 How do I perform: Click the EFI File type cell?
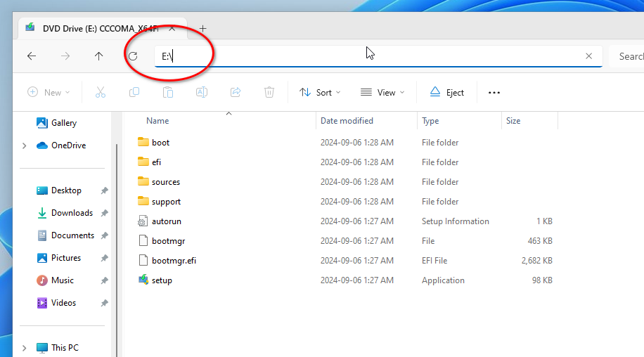(x=434, y=261)
